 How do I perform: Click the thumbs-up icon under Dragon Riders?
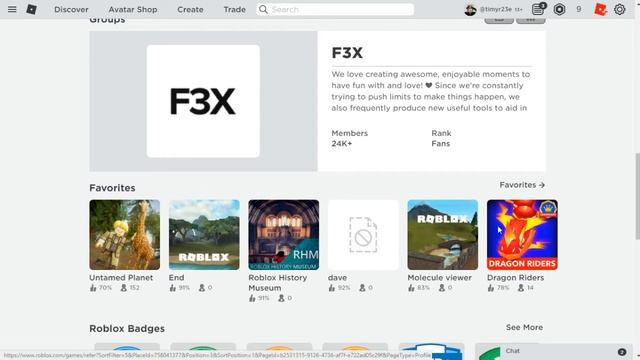[x=491, y=288]
